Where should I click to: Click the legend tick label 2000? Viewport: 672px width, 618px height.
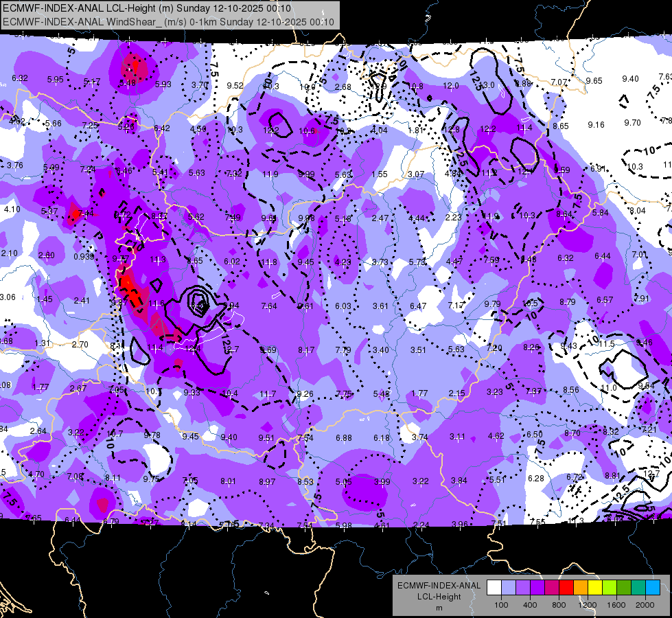(x=645, y=605)
